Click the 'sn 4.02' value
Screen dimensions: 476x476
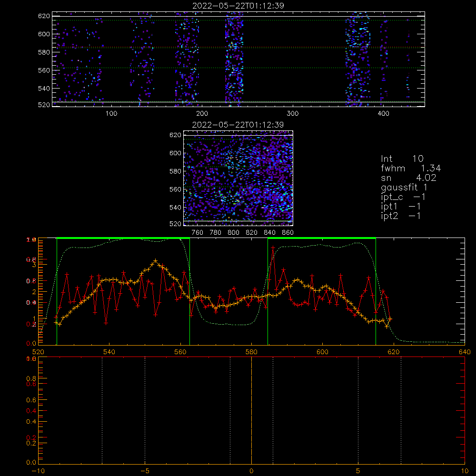pos(408,178)
